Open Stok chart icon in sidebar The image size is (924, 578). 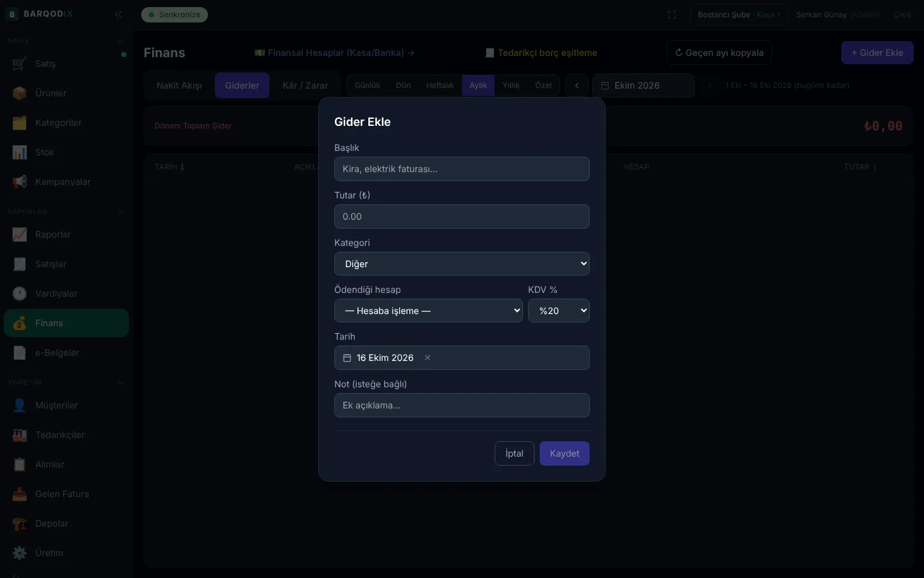point(20,152)
